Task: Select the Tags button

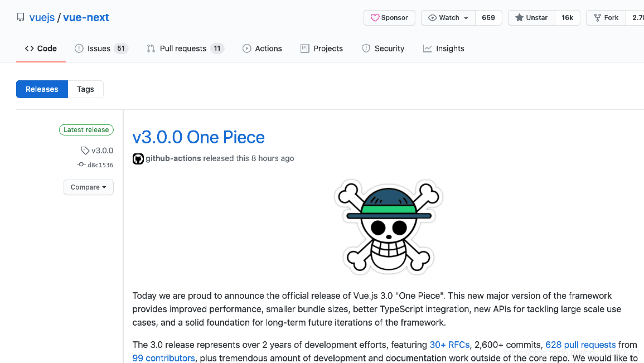Action: click(x=85, y=89)
